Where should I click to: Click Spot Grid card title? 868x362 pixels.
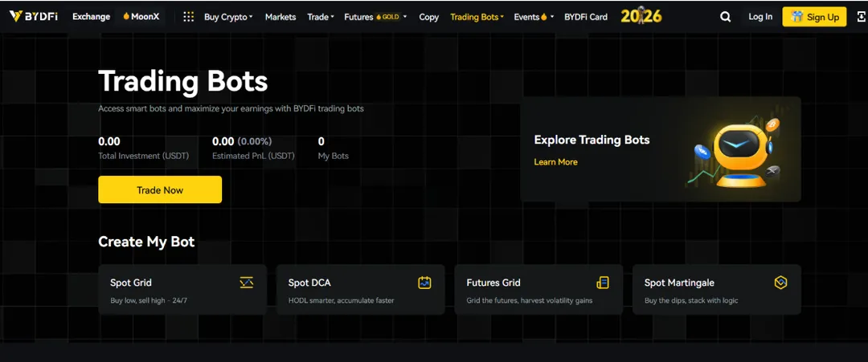131,283
